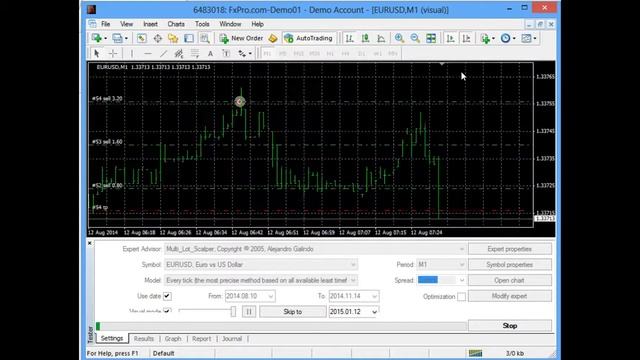The height and width of the screenshot is (360, 640).
Task: Open the Navigator folder-star icon
Action: [x=173, y=38]
